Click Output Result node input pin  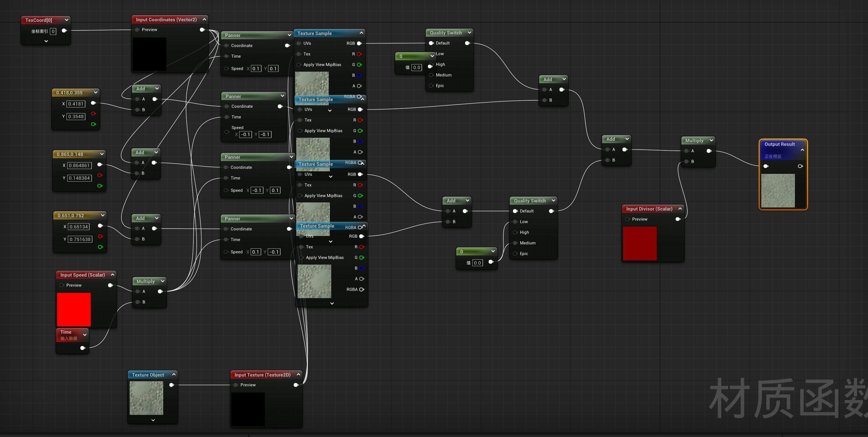point(766,166)
